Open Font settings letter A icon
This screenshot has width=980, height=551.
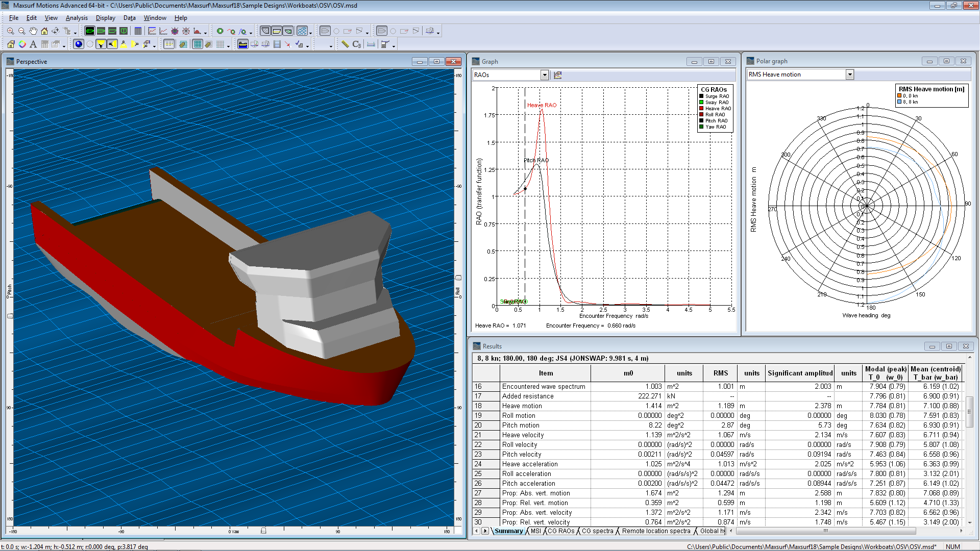pos(33,44)
